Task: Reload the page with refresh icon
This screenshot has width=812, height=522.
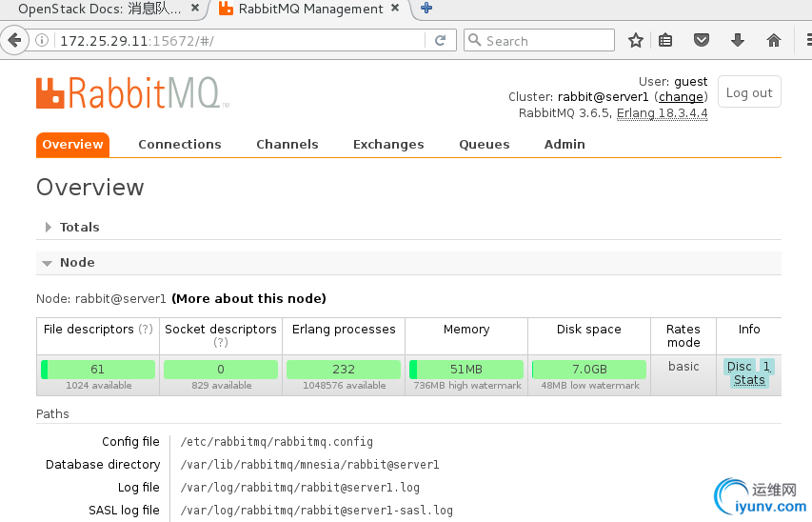Action: (x=440, y=40)
